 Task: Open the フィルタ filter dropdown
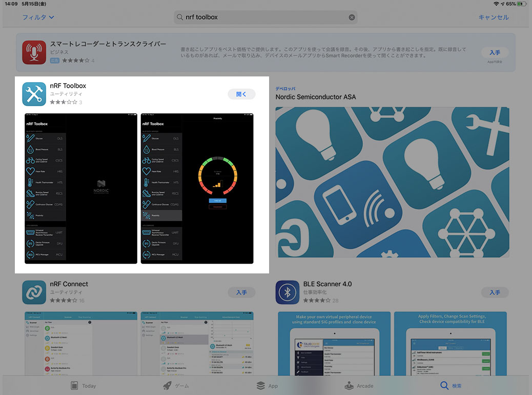pyautogui.click(x=38, y=17)
